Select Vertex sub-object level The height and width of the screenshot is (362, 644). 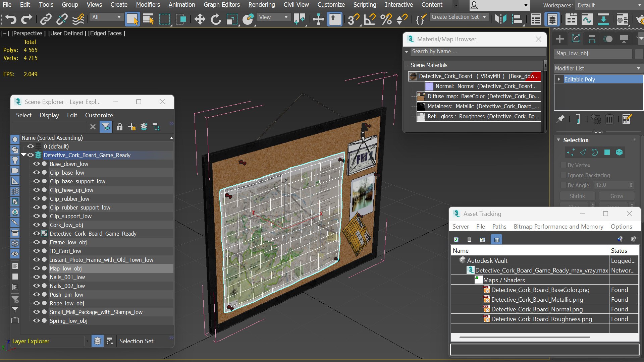(571, 153)
